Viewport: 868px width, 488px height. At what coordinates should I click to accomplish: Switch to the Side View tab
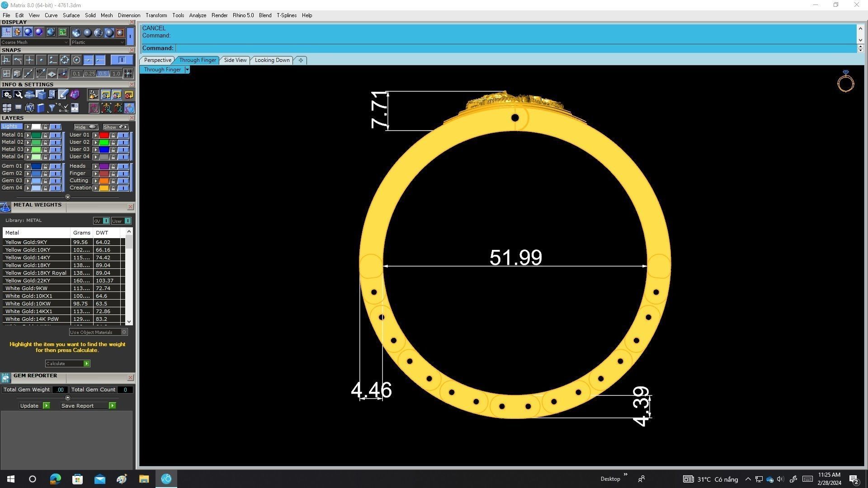[235, 60]
